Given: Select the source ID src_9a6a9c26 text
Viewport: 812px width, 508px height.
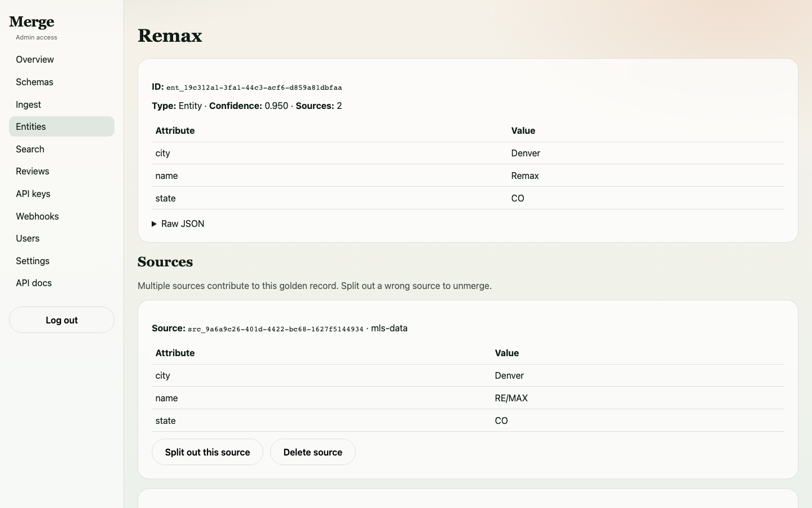Looking at the screenshot, I should [x=276, y=329].
